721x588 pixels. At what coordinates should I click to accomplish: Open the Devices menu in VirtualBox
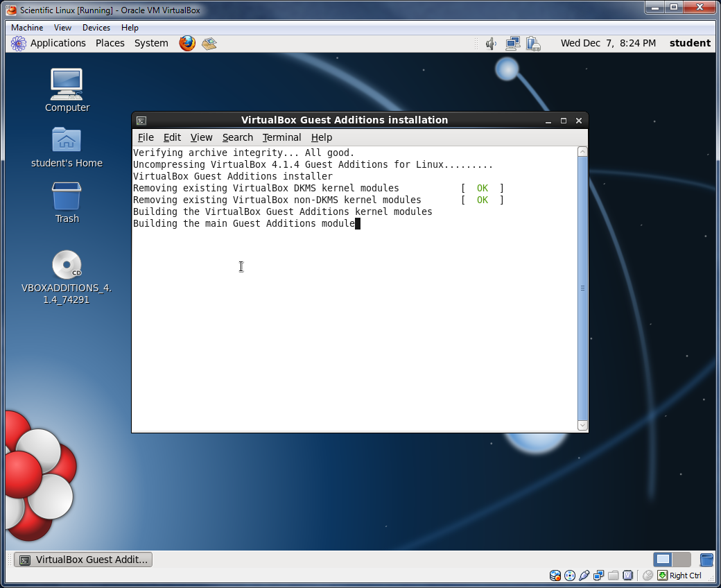point(96,28)
